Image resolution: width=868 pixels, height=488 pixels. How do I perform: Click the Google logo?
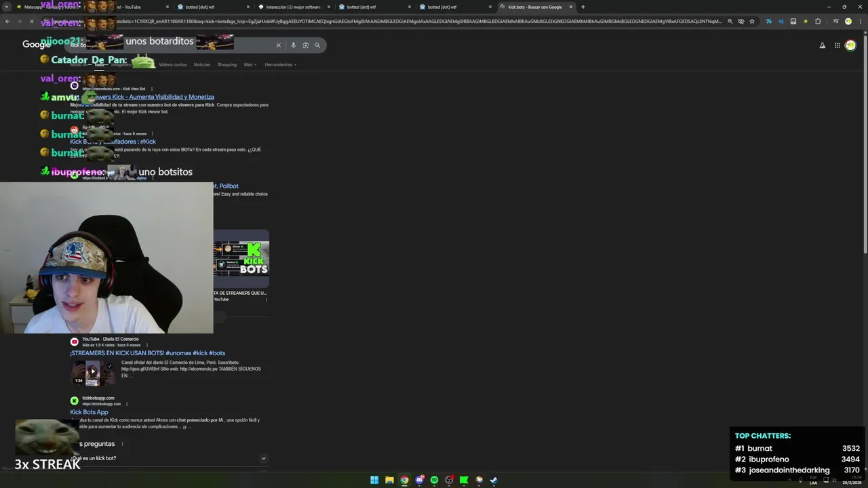point(36,45)
